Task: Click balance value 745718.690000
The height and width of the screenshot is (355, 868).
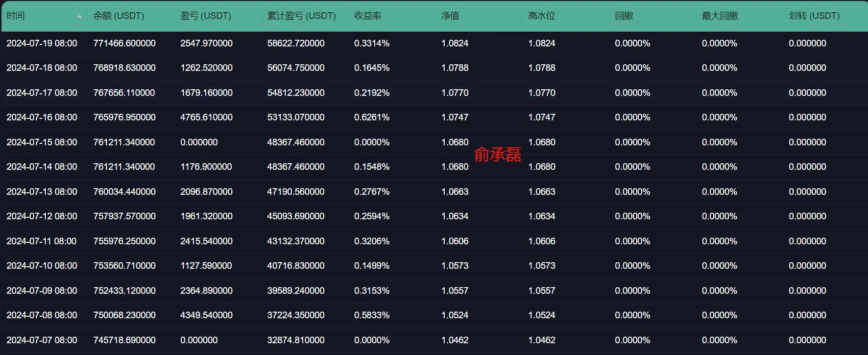Action: 125,340
